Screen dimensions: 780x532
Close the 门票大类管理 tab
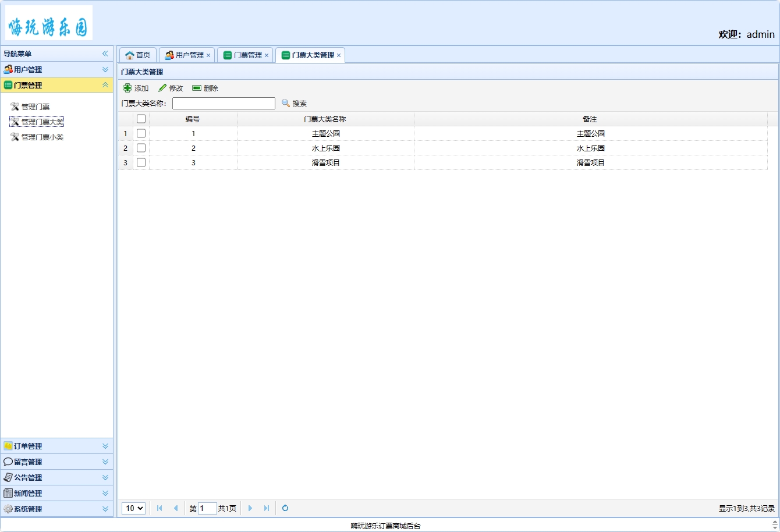[339, 55]
